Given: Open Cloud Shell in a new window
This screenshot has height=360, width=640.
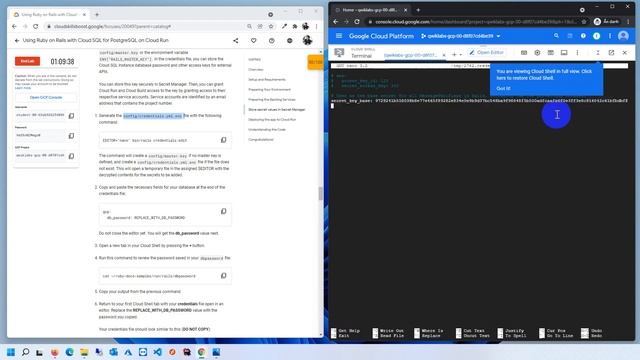Looking at the screenshot, I should point(611,53).
